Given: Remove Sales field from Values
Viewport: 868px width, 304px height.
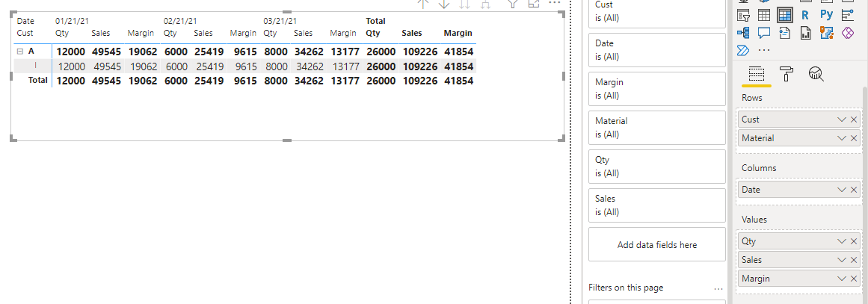Looking at the screenshot, I should tap(854, 260).
